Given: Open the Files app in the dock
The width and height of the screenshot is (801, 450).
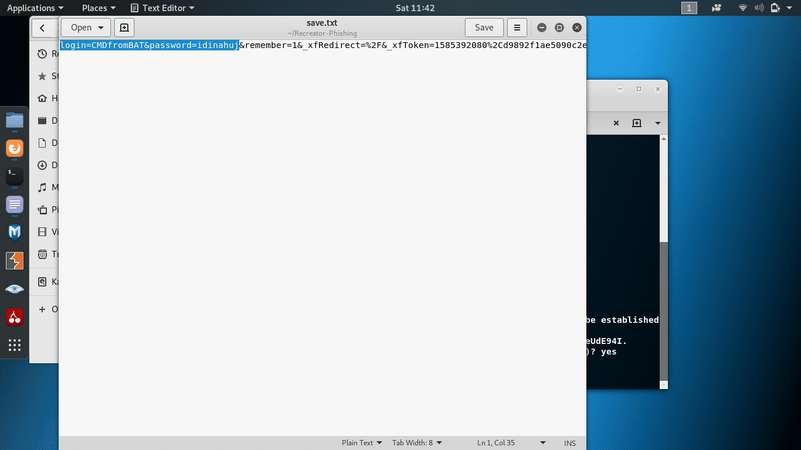Looking at the screenshot, I should 14,121.
